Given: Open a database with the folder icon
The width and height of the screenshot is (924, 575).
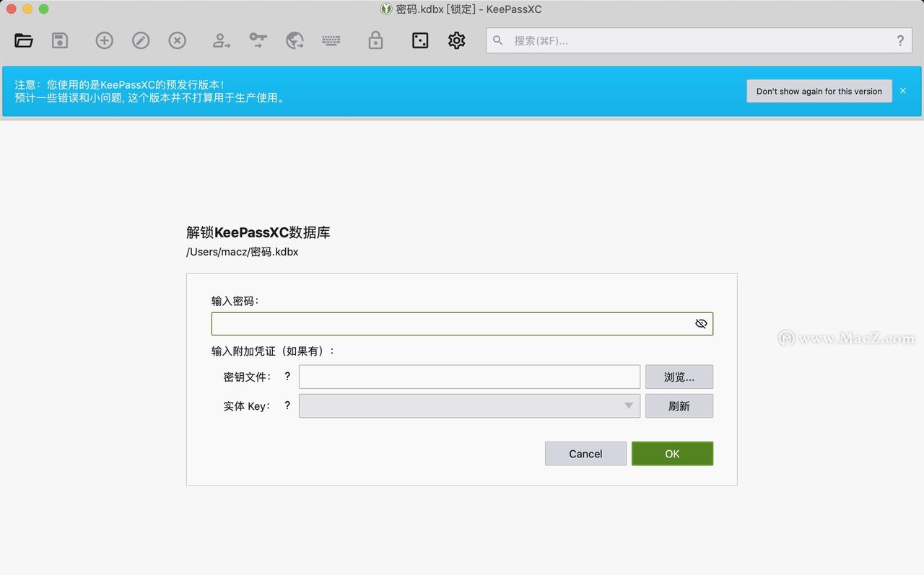Looking at the screenshot, I should 24,40.
